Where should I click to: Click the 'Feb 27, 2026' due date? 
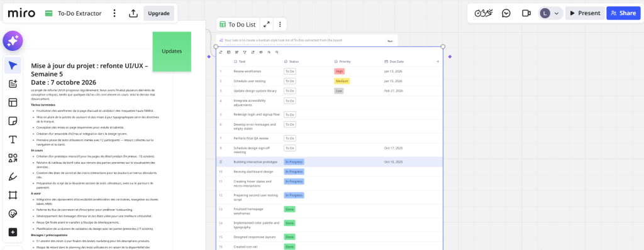(394, 91)
